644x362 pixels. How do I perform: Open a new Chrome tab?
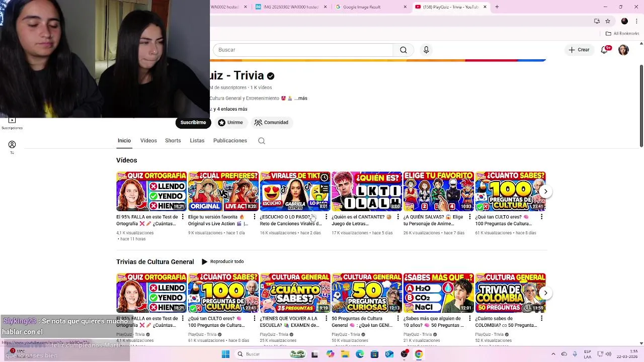tap(497, 7)
